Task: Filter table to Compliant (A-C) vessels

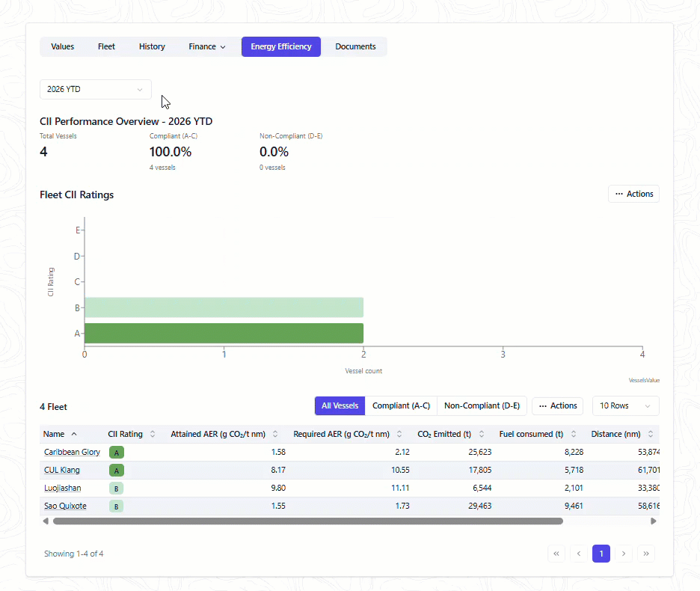Action: (401, 406)
